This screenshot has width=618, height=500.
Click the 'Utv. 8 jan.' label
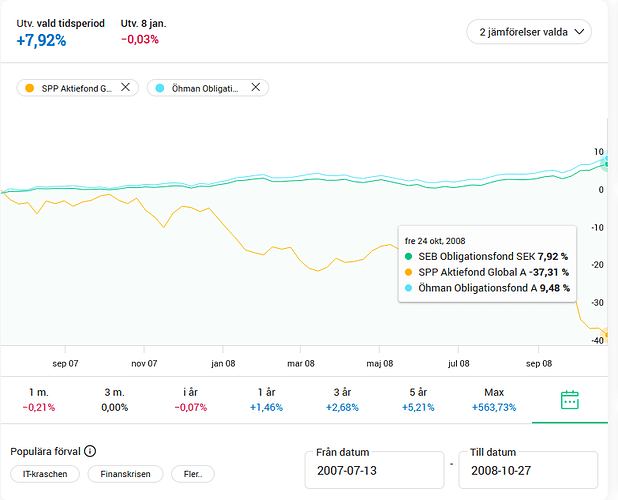pyautogui.click(x=143, y=23)
